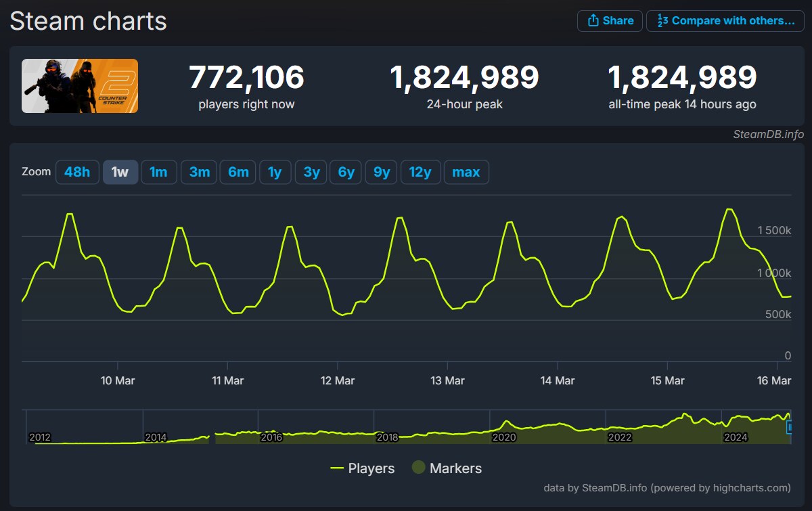Set chart zoom to 6m
The image size is (812, 511).
tap(239, 172)
